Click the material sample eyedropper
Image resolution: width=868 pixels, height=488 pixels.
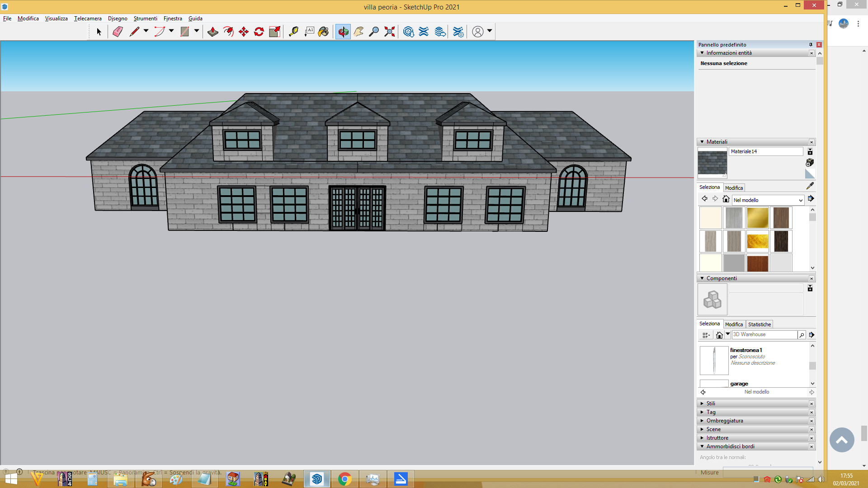point(810,186)
